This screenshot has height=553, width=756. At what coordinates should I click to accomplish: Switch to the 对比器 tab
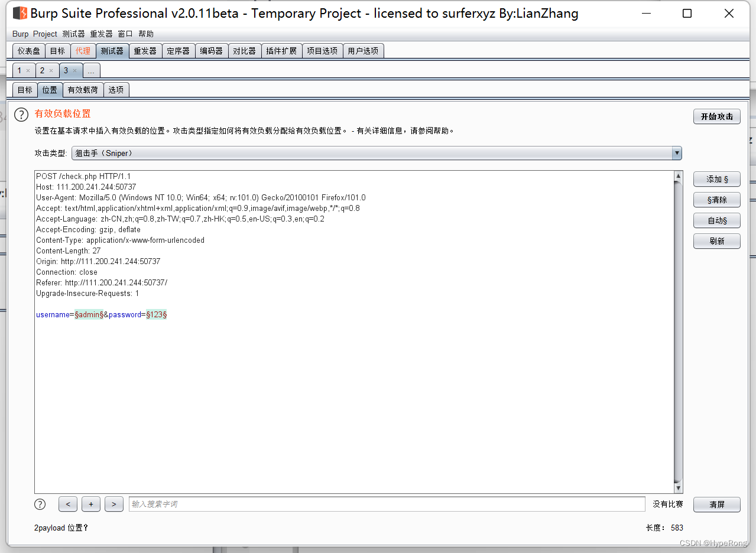click(245, 51)
